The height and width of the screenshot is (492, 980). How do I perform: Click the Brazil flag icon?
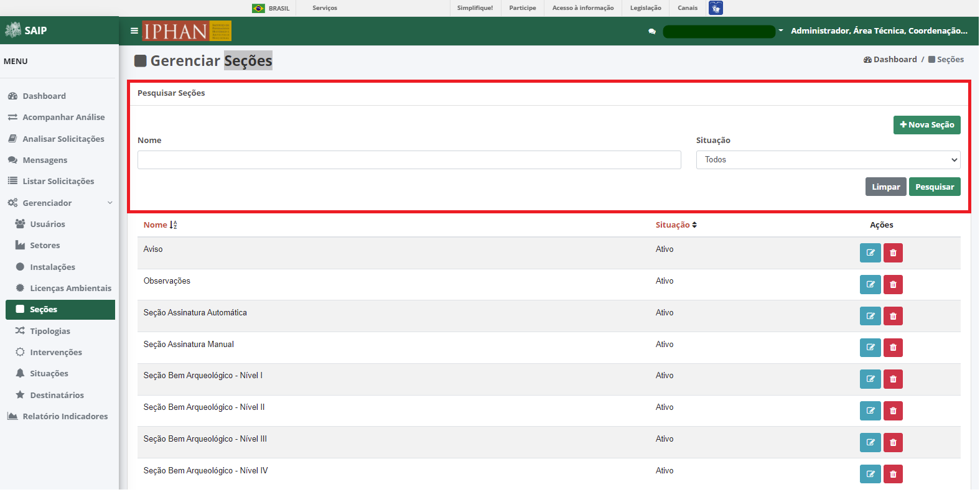(258, 8)
